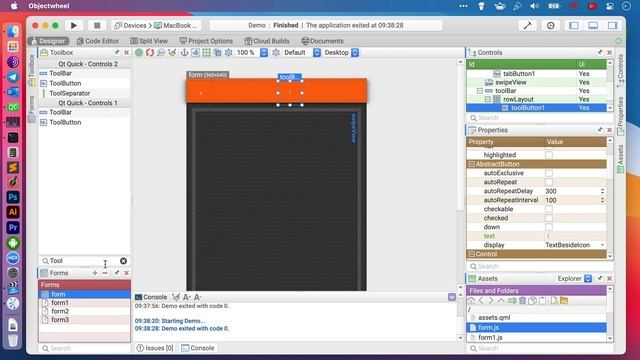
Task: Collapse the AbstractButton property group
Action: click(472, 164)
